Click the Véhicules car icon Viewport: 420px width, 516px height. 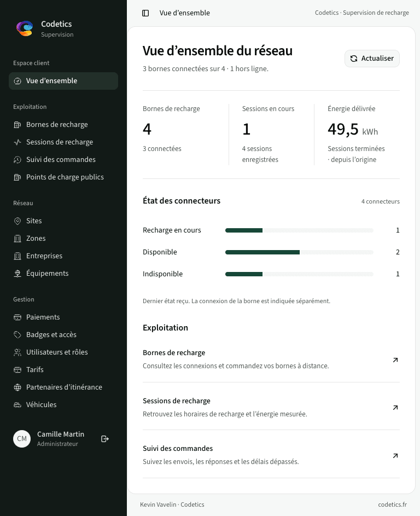click(x=17, y=405)
